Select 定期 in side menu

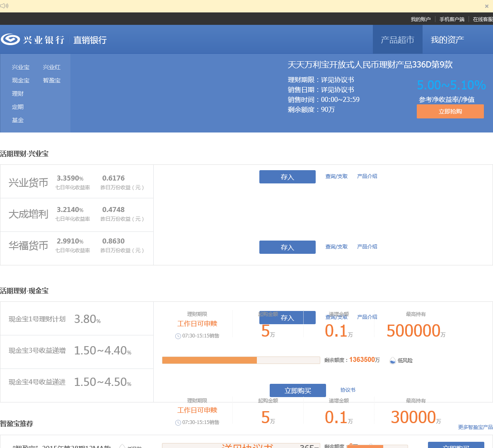click(x=17, y=107)
